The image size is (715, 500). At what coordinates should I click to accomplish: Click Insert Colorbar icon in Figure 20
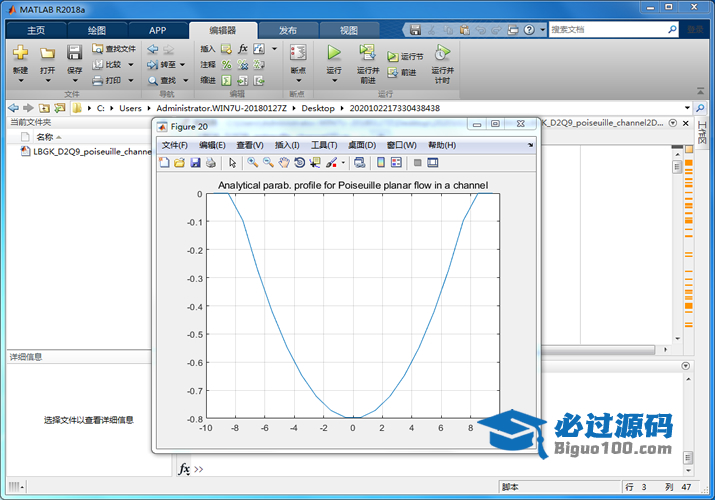tap(381, 162)
